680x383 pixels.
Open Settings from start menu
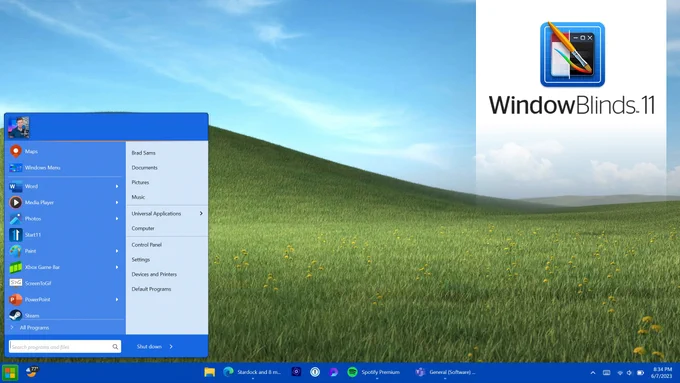(141, 259)
